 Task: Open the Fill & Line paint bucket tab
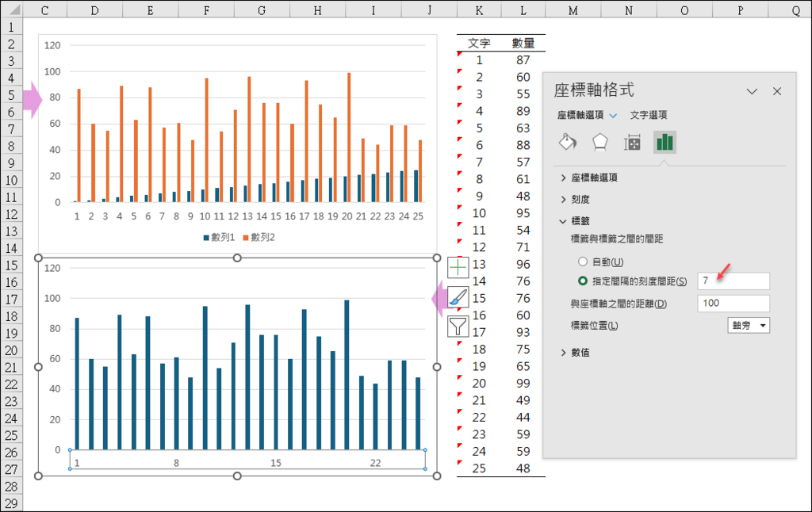568,142
